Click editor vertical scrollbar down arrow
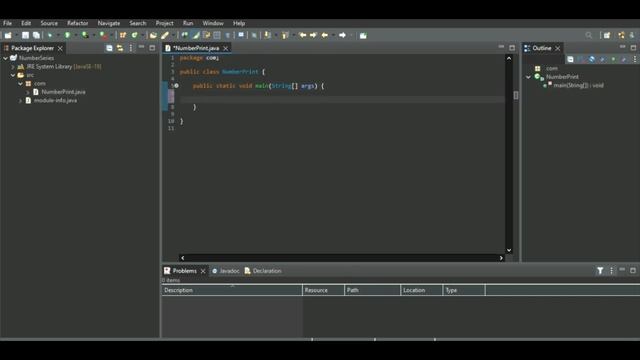Viewport: 640px width, 360px height. pyautogui.click(x=509, y=250)
